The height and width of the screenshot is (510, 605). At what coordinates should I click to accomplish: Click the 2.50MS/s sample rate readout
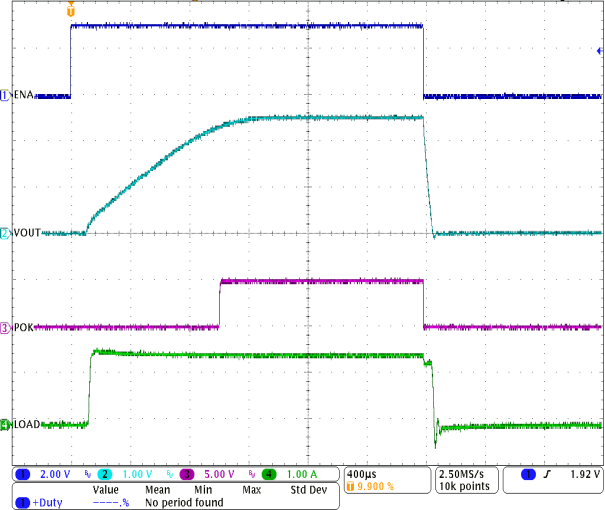pyautogui.click(x=461, y=474)
